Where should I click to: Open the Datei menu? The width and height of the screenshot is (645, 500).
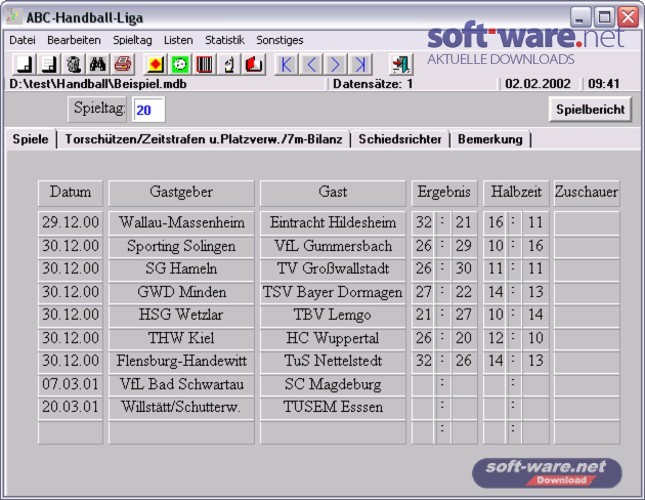tap(22, 40)
